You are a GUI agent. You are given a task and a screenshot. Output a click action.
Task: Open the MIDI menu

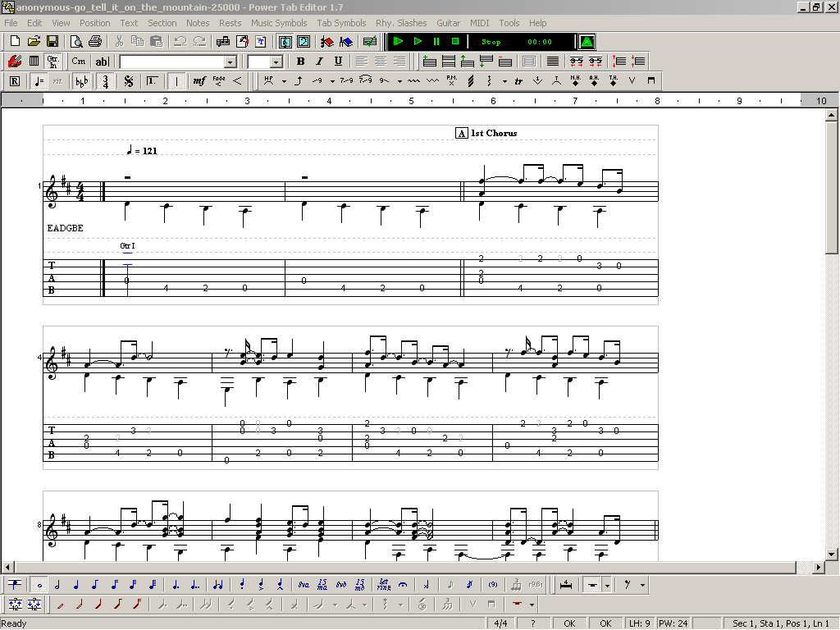(479, 23)
